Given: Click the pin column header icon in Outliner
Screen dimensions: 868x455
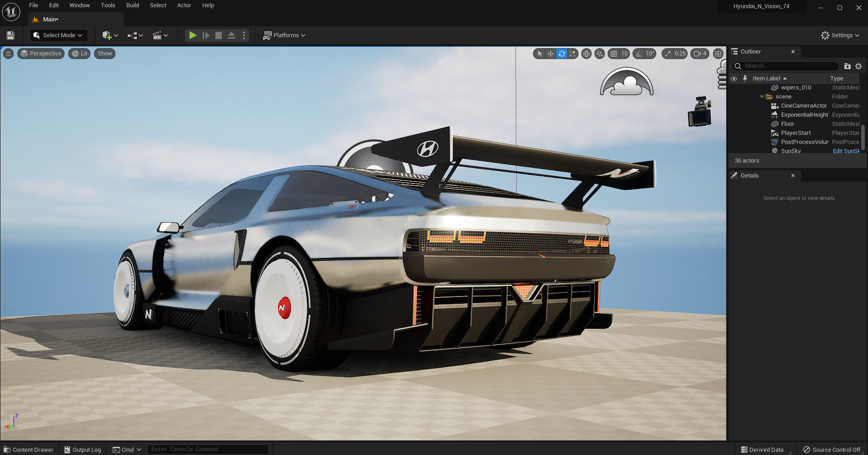Looking at the screenshot, I should (x=745, y=78).
